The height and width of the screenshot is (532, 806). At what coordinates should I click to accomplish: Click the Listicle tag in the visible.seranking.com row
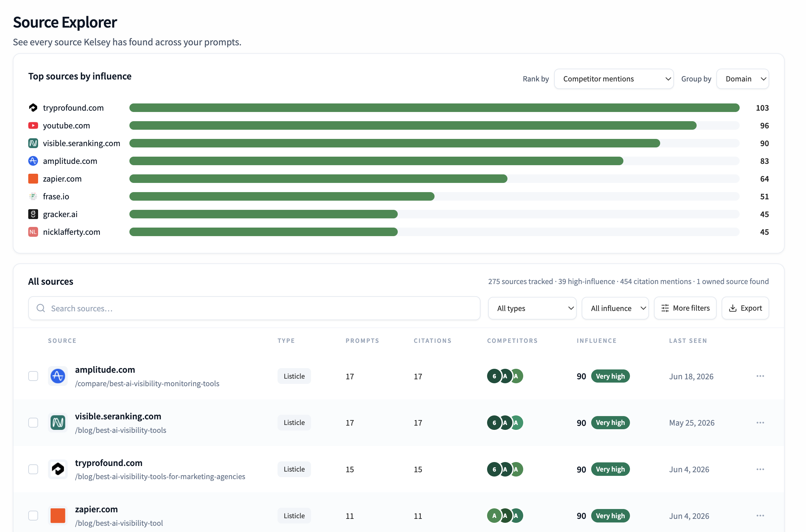pos(294,423)
